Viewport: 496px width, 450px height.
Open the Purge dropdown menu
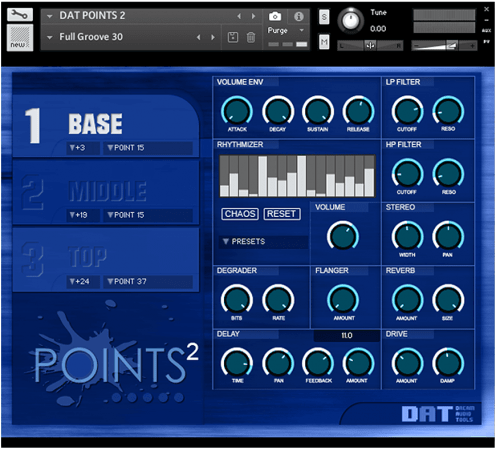[x=286, y=30]
